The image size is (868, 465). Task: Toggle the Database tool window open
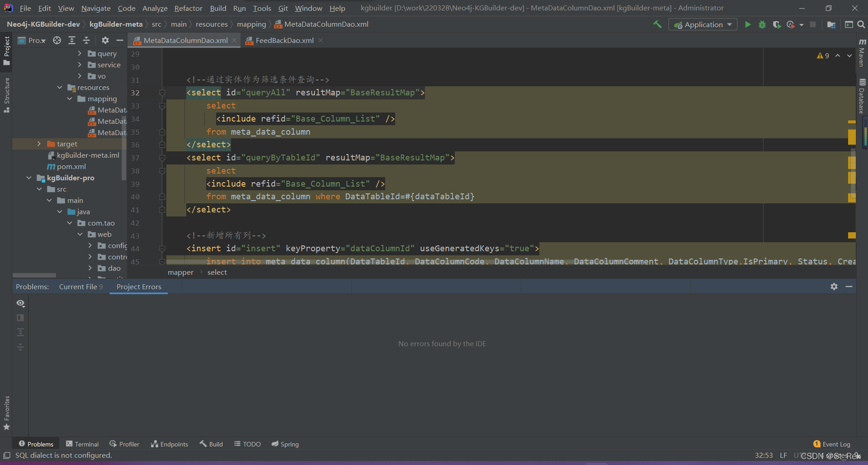[863, 93]
